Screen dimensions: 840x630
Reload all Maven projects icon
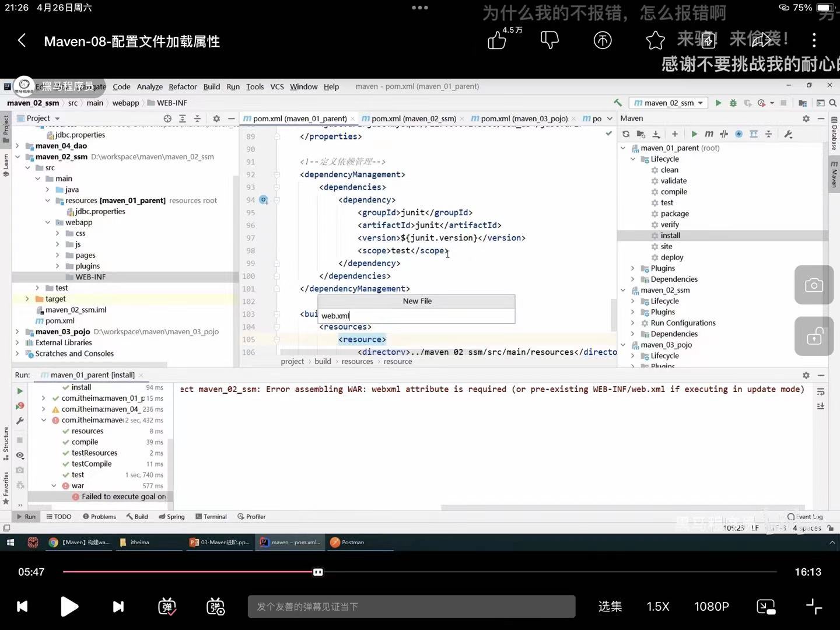[x=626, y=134]
